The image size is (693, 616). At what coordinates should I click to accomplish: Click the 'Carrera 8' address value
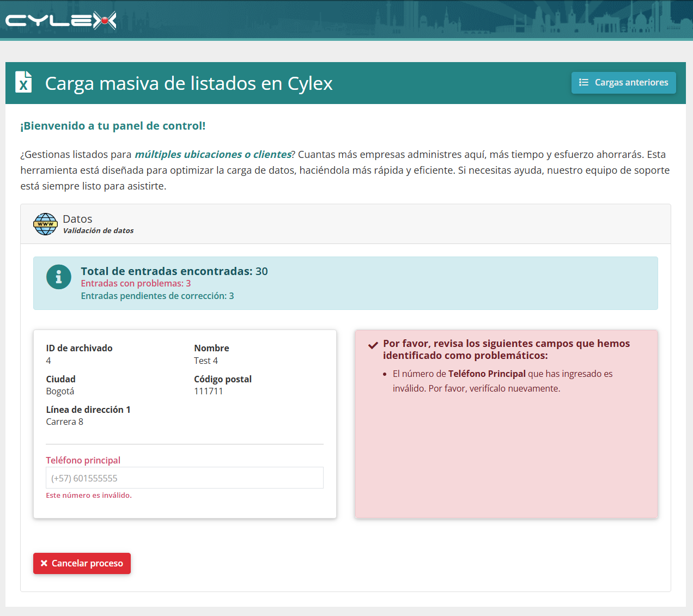pyautogui.click(x=64, y=422)
